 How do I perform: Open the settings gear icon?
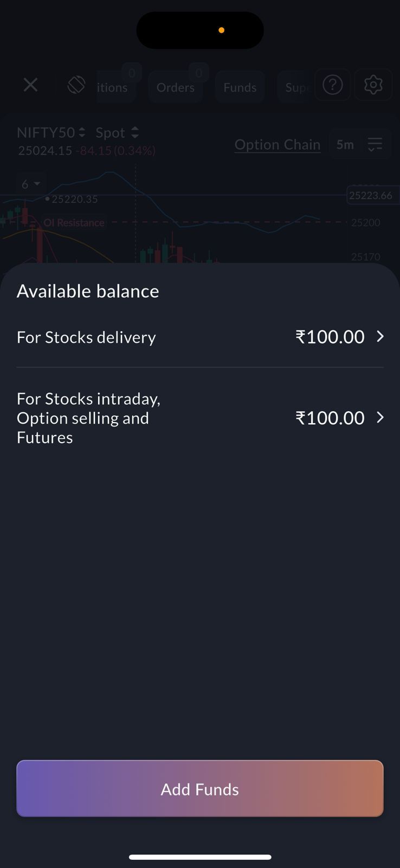tap(373, 85)
